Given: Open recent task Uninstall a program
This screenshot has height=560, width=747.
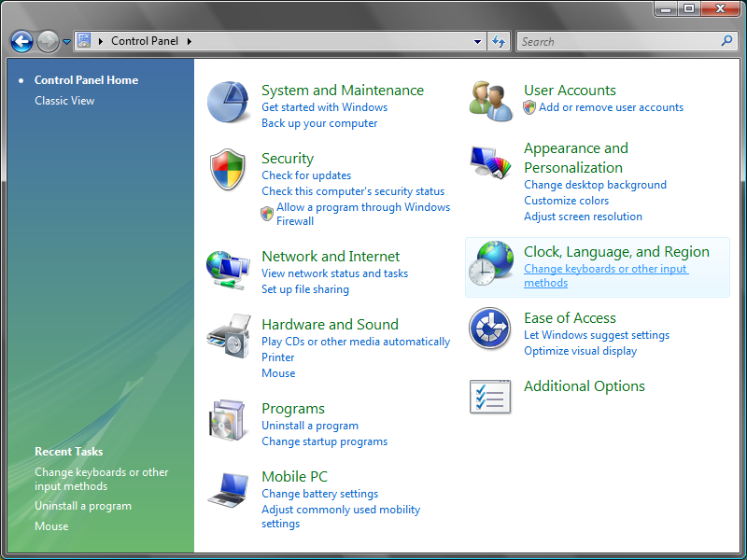Looking at the screenshot, I should [x=83, y=506].
